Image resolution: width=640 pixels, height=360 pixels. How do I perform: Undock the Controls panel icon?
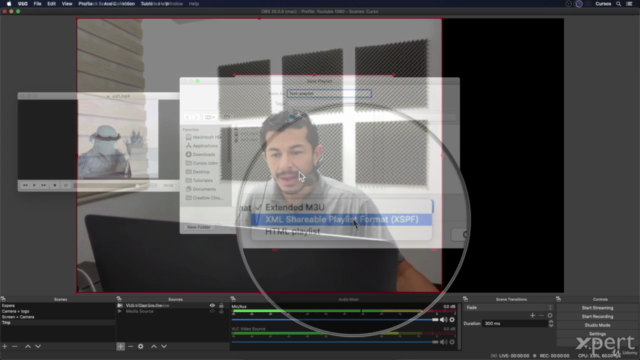coord(558,299)
